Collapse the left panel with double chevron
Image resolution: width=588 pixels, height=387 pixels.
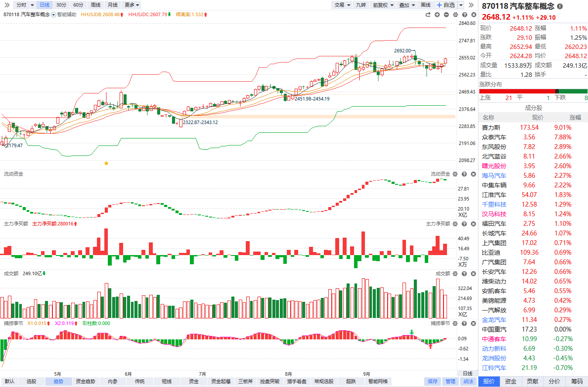(7, 5)
